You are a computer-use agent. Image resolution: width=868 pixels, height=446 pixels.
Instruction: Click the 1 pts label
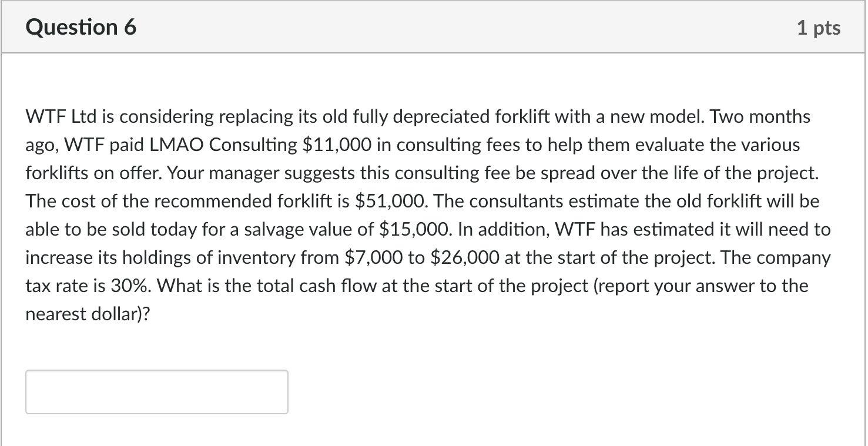(x=819, y=28)
